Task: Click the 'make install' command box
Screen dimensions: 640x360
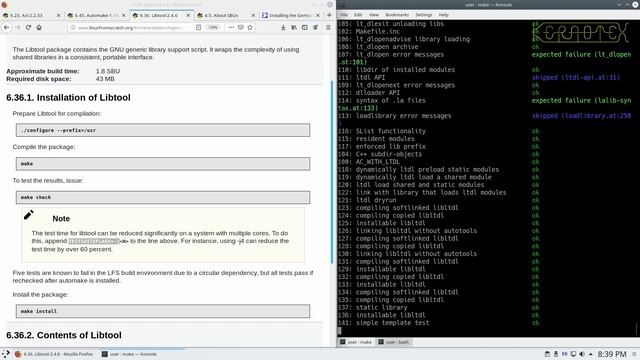Action: click(x=163, y=311)
